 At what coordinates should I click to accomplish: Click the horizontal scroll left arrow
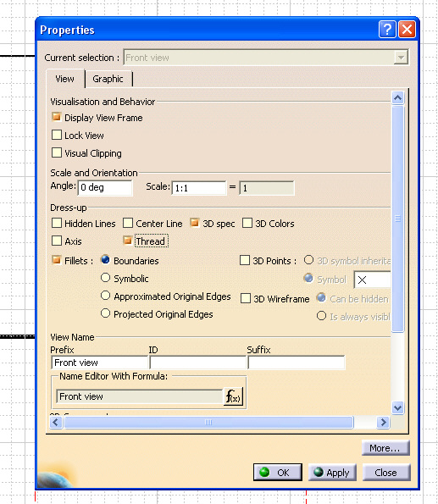coord(56,422)
